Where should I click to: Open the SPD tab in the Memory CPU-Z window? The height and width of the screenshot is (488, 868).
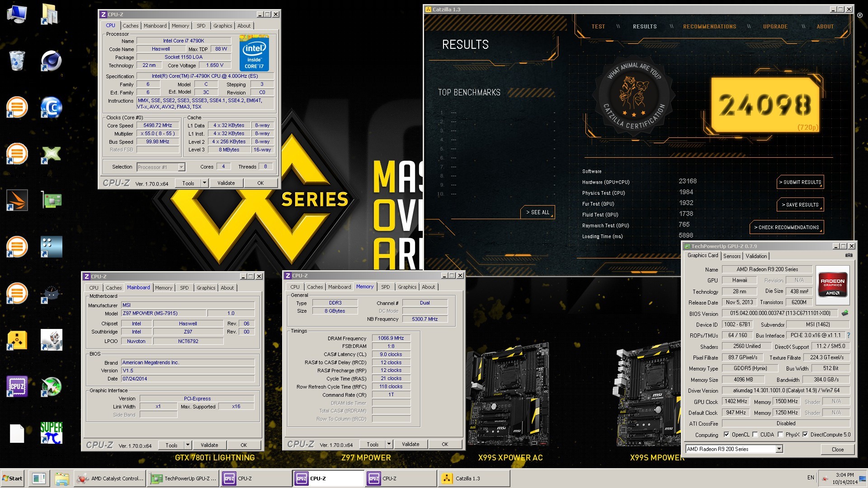(385, 287)
